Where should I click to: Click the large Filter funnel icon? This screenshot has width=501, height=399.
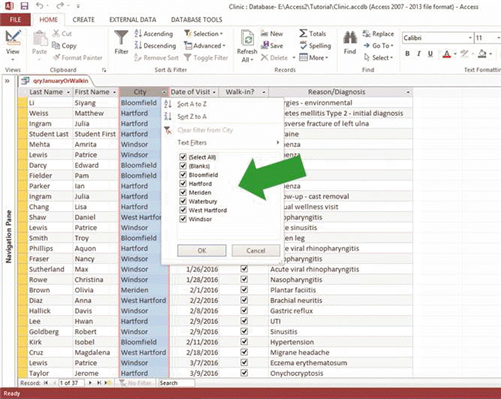click(x=121, y=38)
